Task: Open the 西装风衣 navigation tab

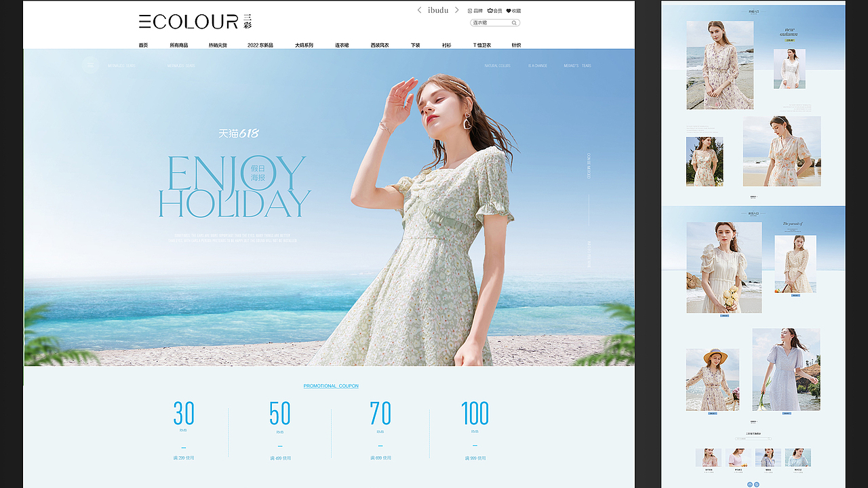Action: (380, 45)
